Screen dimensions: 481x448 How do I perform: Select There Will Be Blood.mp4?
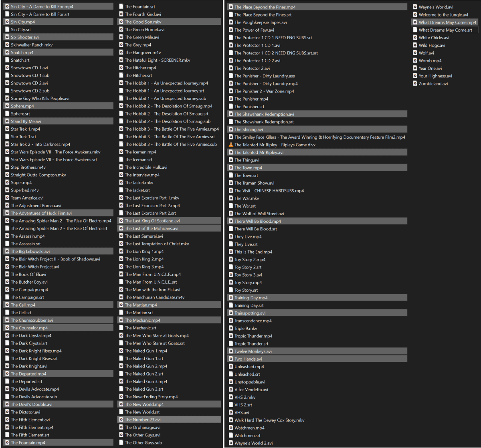click(x=317, y=221)
